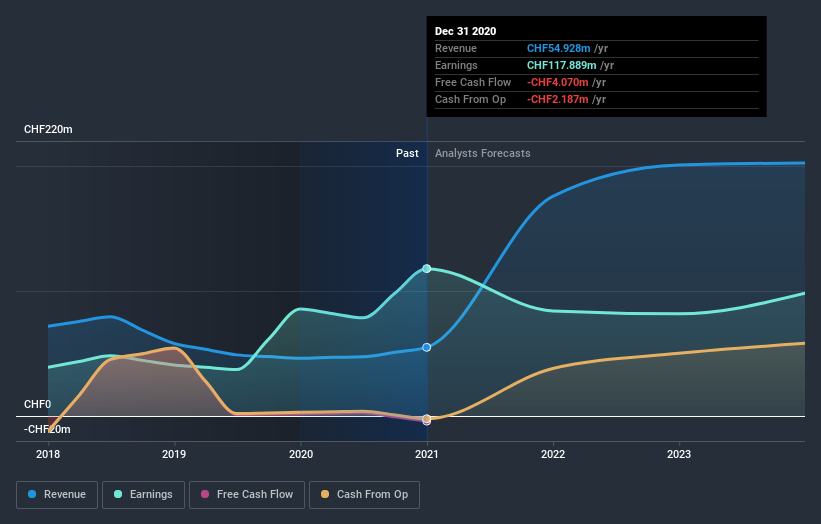Screen dimensions: 821x524
Task: Click the -CHF4.070m free cash flow value
Action: click(x=558, y=82)
